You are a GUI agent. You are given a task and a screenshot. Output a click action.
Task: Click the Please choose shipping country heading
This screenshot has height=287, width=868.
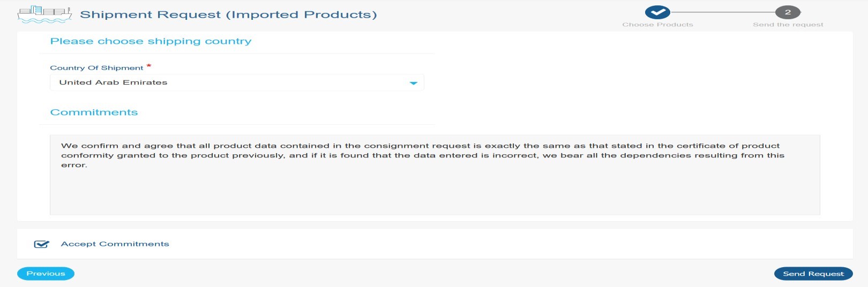coord(151,41)
